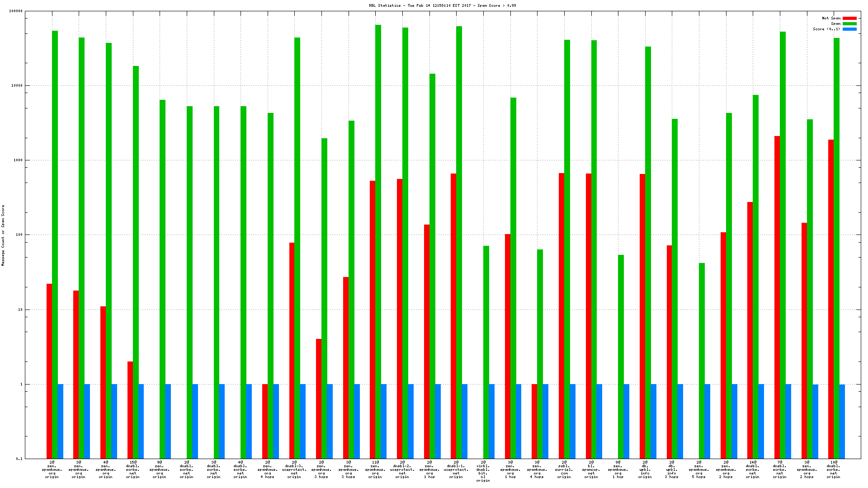Click the db.wpbl.info 3 hops label

pyautogui.click(x=671, y=469)
